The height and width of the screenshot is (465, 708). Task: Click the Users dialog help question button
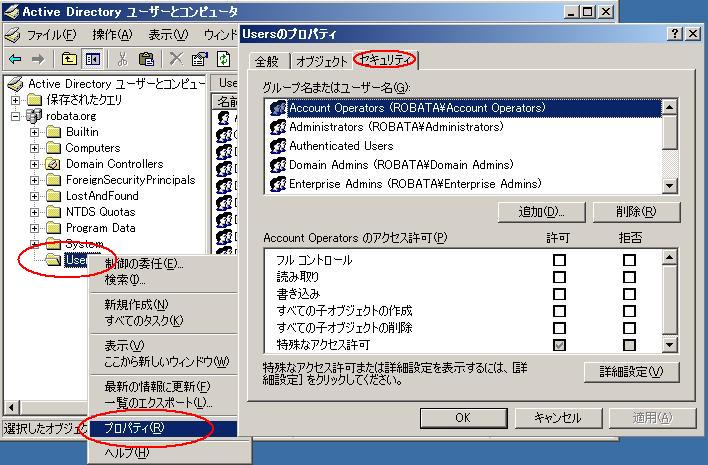[x=675, y=33]
